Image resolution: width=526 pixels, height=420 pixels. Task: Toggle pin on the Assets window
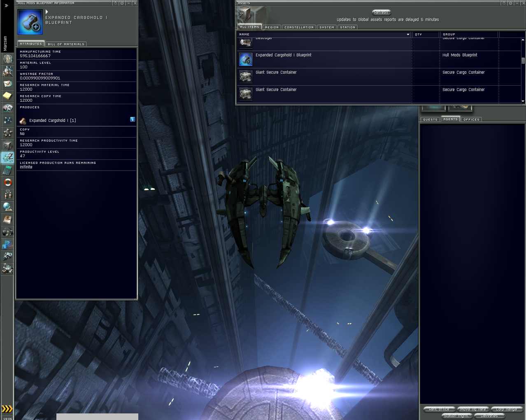pos(504,3)
